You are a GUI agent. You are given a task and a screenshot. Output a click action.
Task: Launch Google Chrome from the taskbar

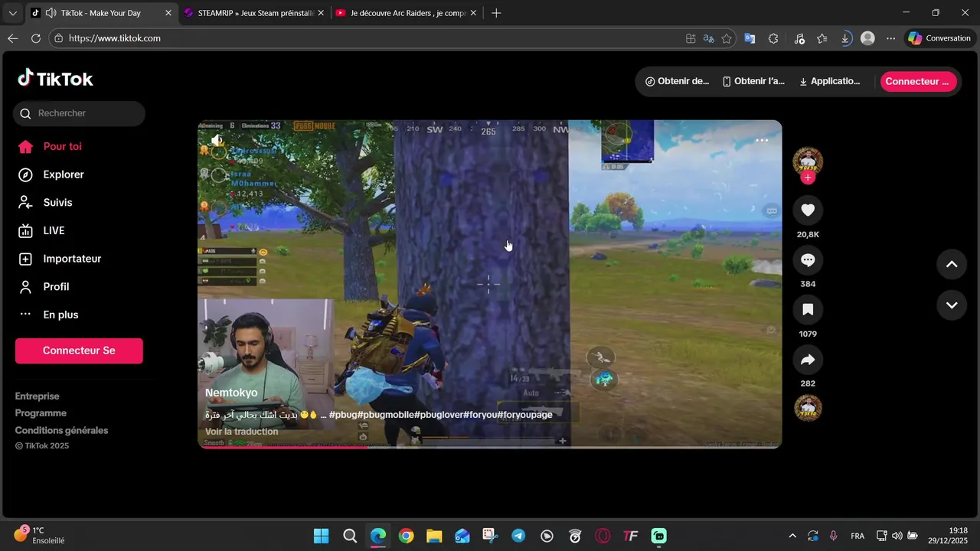pos(407,536)
